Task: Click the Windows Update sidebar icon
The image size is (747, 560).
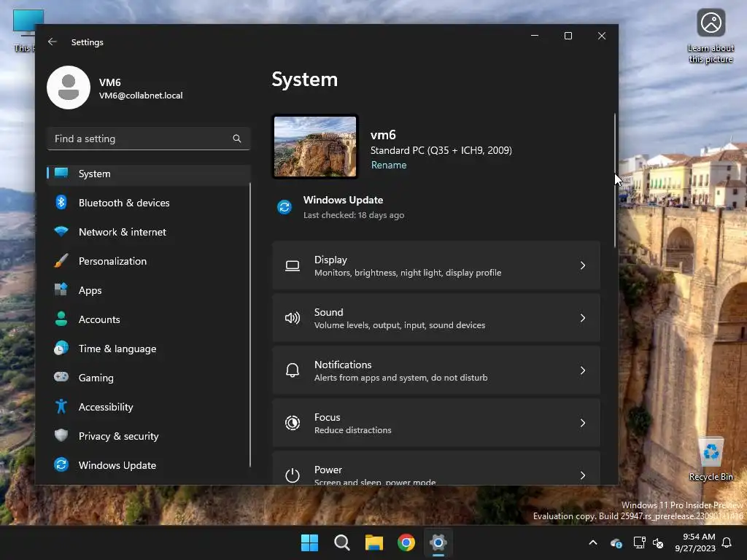Action: 61,464
